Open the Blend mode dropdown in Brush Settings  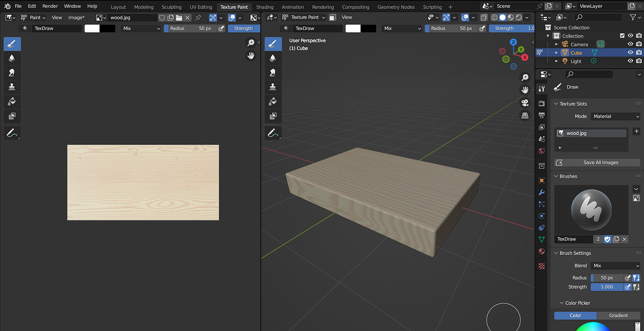[x=615, y=265]
